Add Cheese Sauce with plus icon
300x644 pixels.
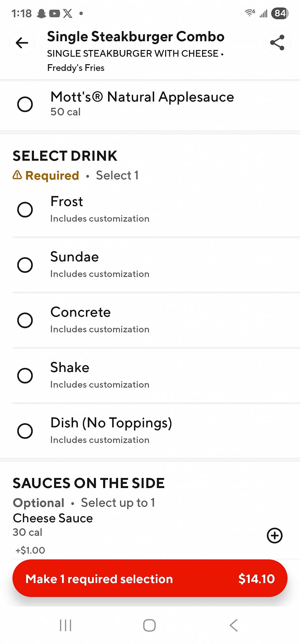click(x=275, y=536)
